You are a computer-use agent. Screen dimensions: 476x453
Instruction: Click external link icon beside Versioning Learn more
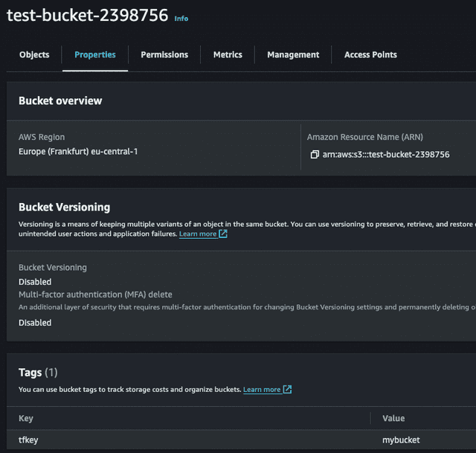(x=223, y=234)
